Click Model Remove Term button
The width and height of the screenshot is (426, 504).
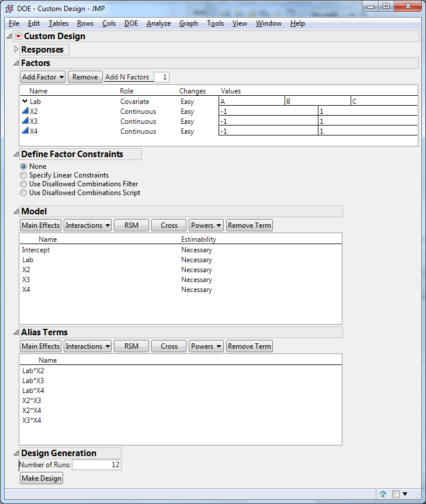tap(250, 225)
